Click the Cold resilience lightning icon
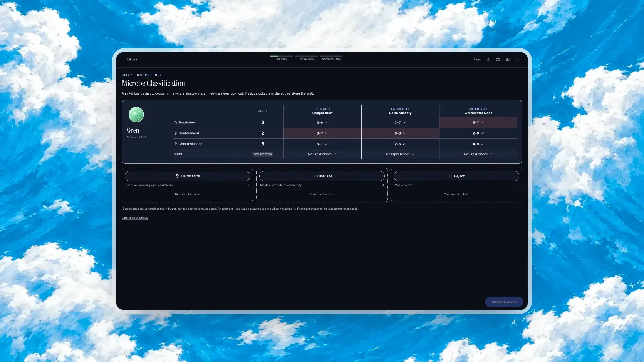The height and width of the screenshot is (362, 644). pos(175,144)
